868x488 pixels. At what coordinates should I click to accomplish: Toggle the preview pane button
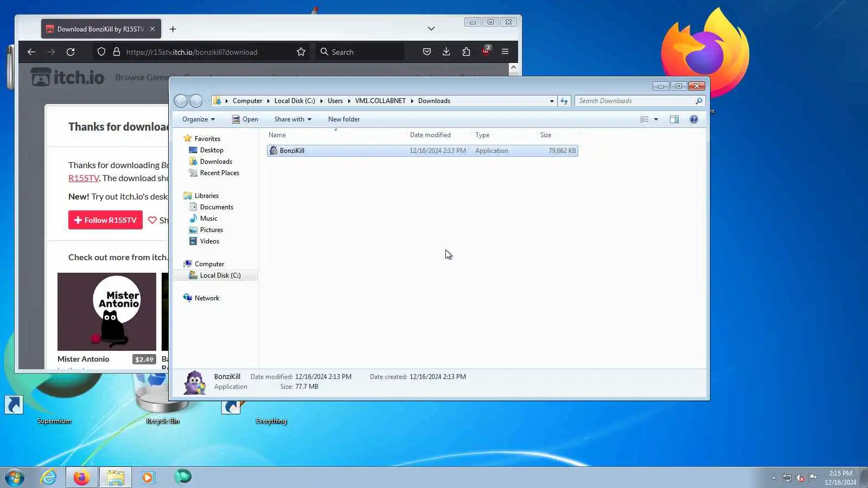point(674,119)
